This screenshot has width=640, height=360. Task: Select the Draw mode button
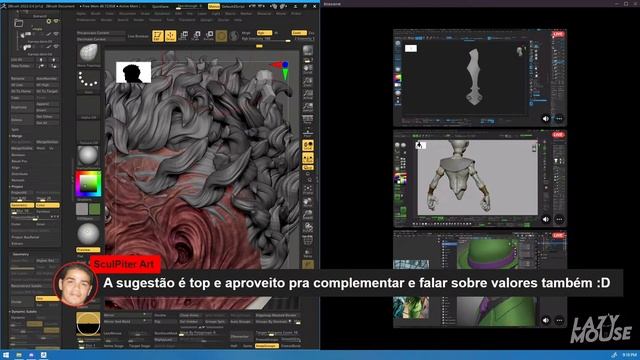(x=171, y=36)
